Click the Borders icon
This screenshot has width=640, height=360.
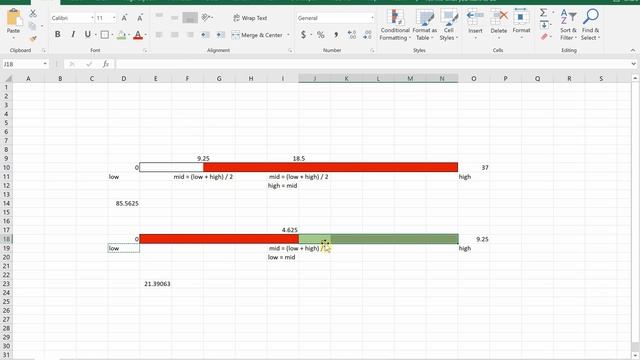(104, 35)
